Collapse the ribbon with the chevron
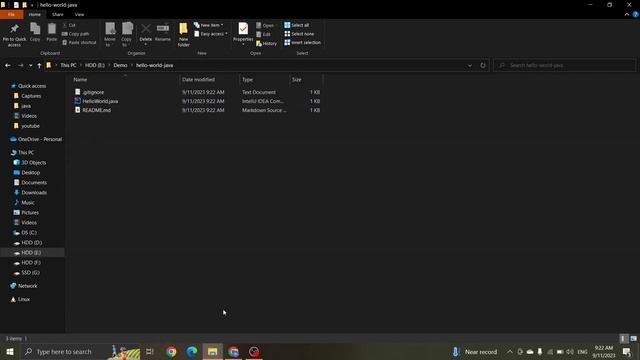This screenshot has width=640, height=360. point(627,14)
